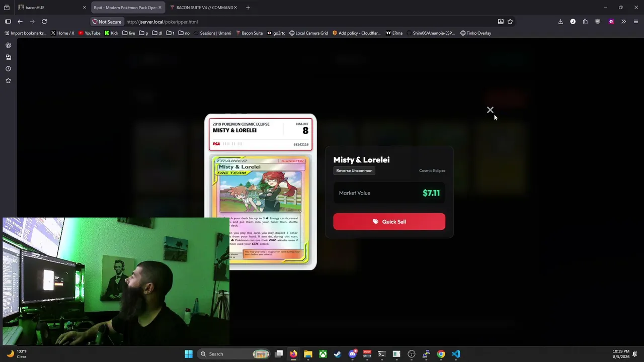The height and width of the screenshot is (362, 644).
Task: Click the install-page icon in the address bar
Action: (501, 22)
